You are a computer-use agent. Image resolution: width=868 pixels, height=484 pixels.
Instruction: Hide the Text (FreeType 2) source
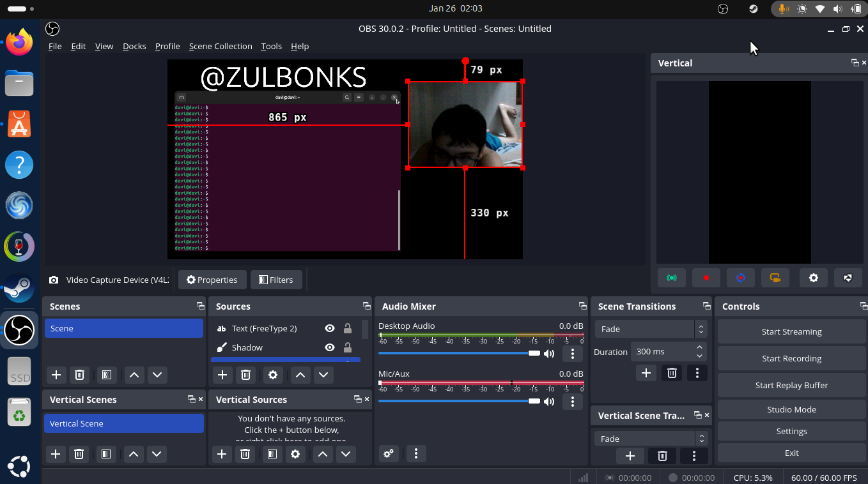(330, 328)
